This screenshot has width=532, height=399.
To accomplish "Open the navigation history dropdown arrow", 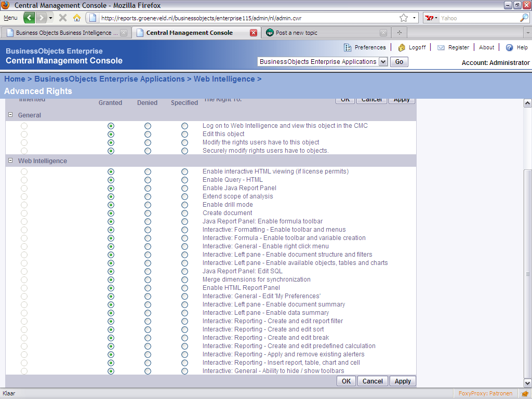I will coord(50,18).
